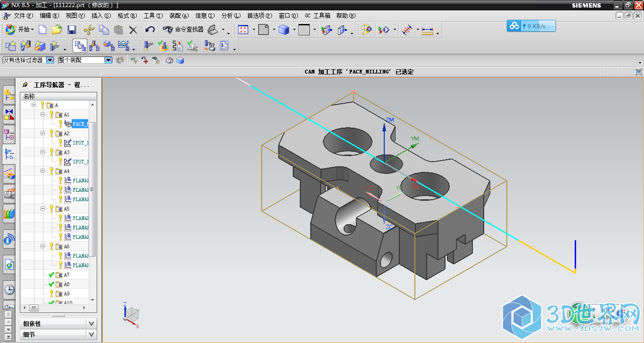The width and height of the screenshot is (644, 343).
Task: Open the File (文件) menu
Action: 23,16
